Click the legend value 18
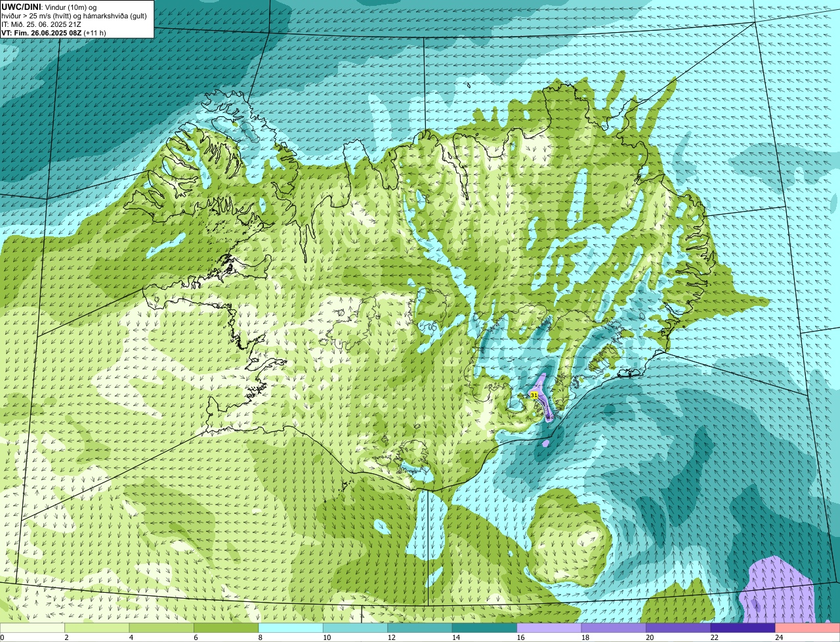This screenshot has height=642, width=840. pos(584,637)
